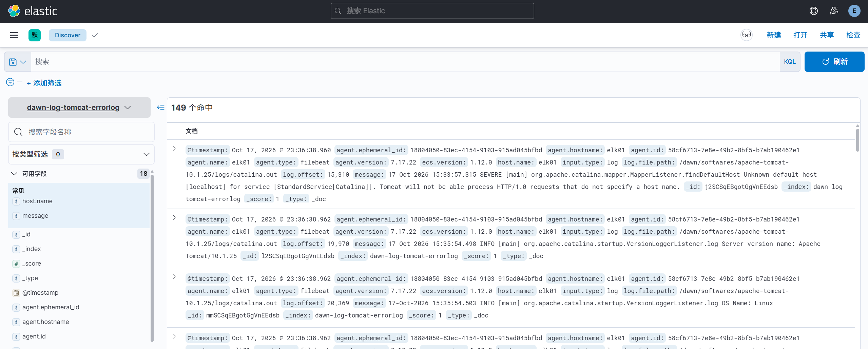The height and width of the screenshot is (349, 868).
Task: Click the glasses icon beside 新建
Action: click(x=746, y=35)
